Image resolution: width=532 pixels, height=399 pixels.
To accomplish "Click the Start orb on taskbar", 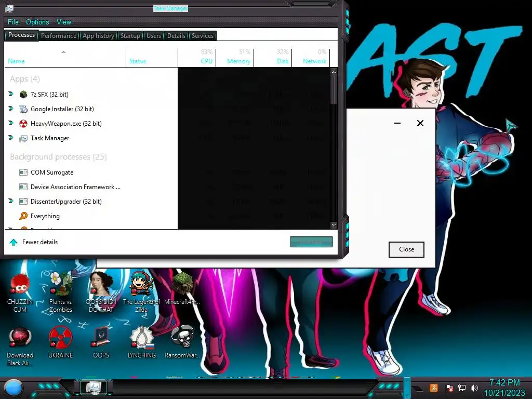I will click(x=14, y=388).
